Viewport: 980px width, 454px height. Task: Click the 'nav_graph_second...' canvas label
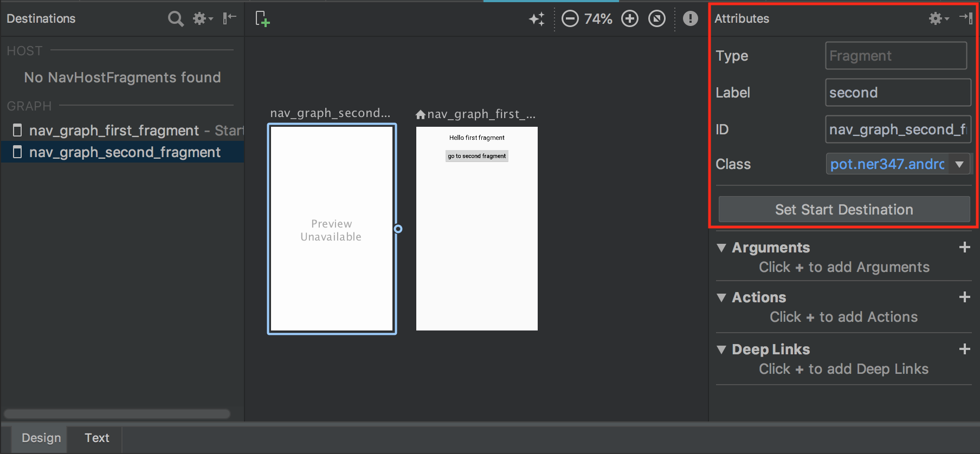pyautogui.click(x=330, y=113)
